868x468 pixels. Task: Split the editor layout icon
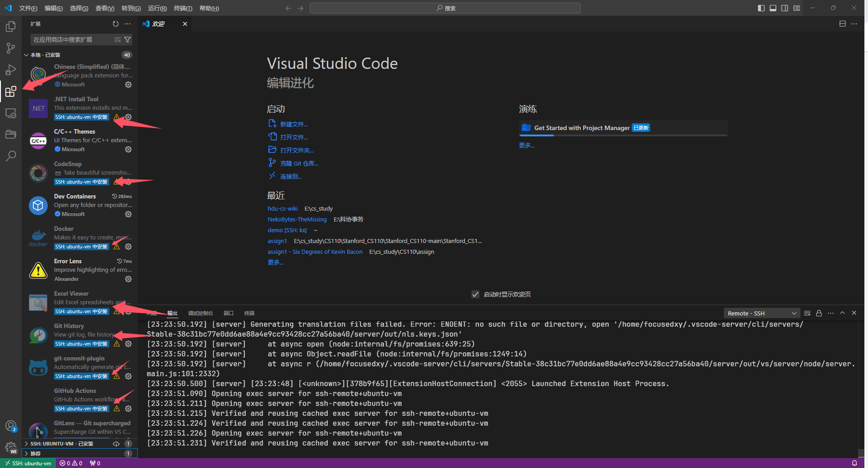click(x=842, y=24)
